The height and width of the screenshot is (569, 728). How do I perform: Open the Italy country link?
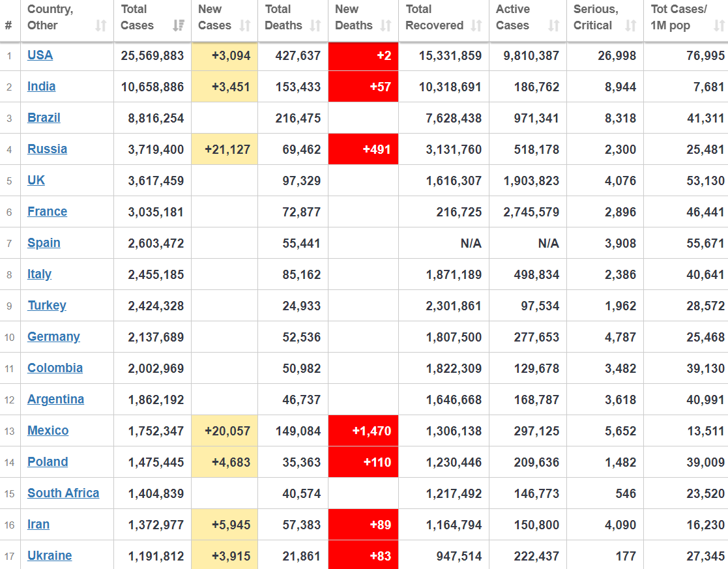pos(40,274)
